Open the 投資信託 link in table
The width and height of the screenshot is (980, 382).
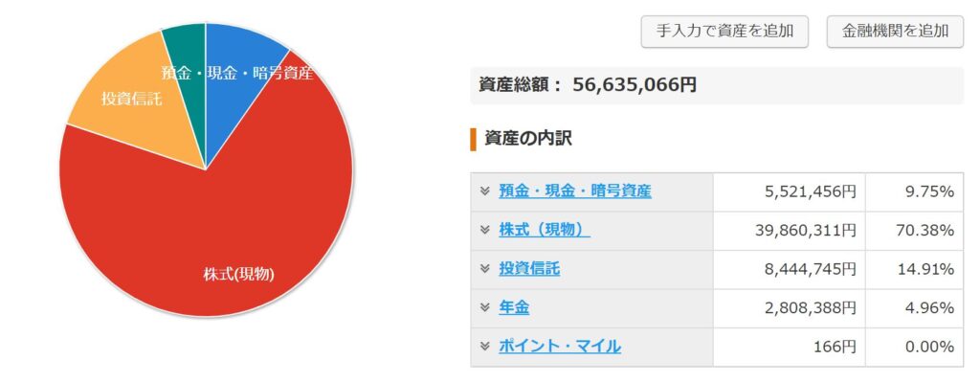click(x=529, y=269)
